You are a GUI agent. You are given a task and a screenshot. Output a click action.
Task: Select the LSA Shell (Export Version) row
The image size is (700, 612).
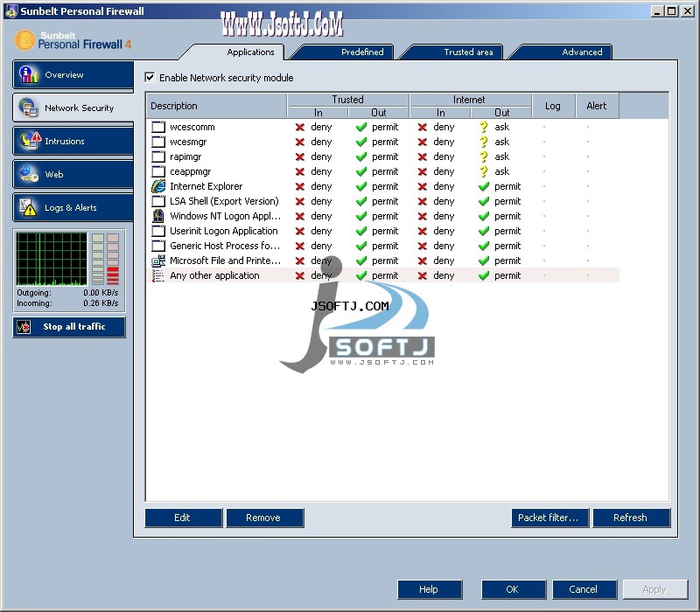[383, 201]
